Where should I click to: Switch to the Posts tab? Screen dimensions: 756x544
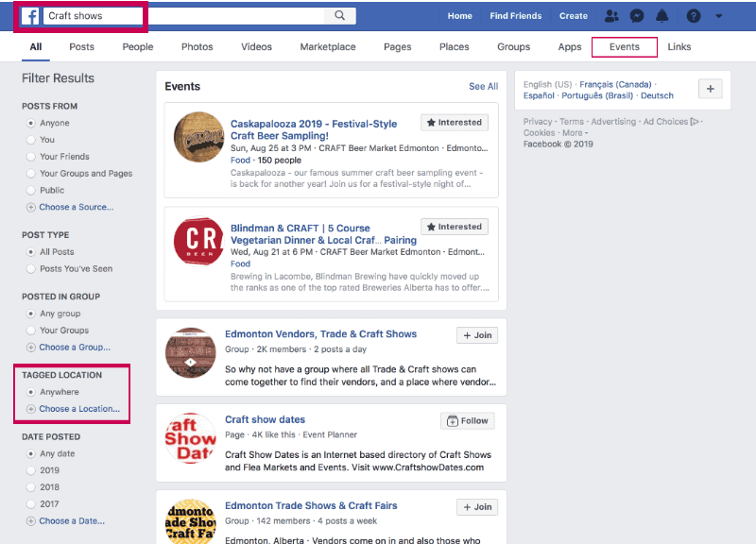81,46
